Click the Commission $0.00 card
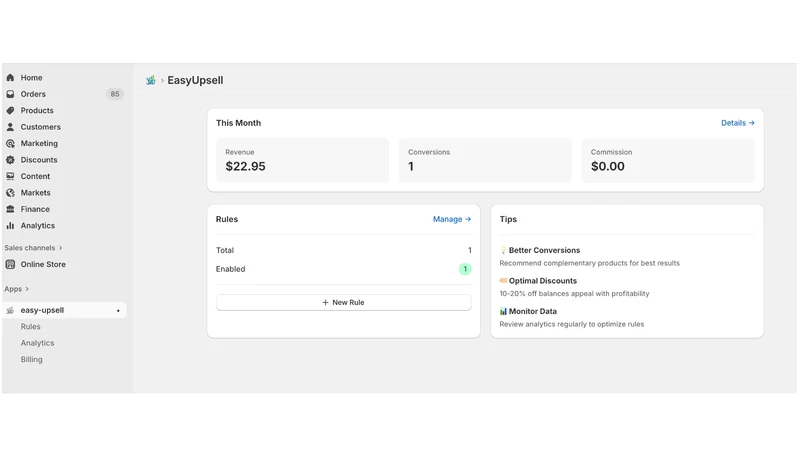800x450 pixels. tap(668, 160)
